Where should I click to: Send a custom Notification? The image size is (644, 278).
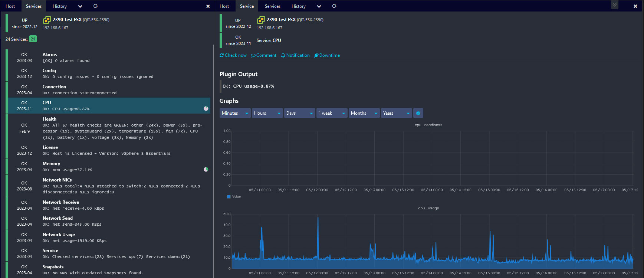click(x=295, y=55)
